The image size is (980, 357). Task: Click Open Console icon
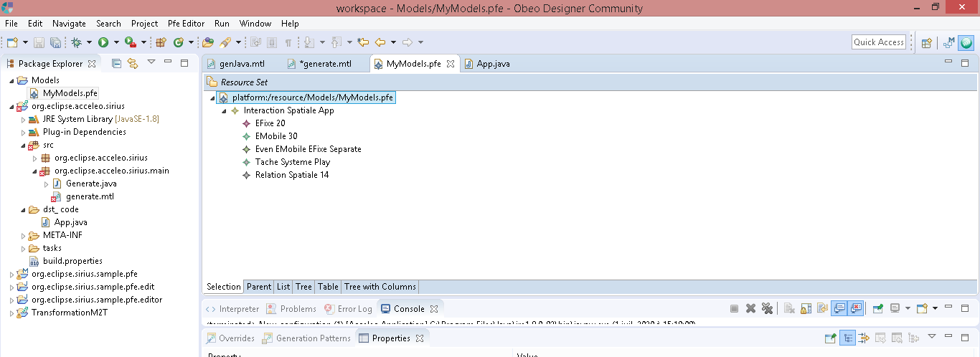click(922, 308)
